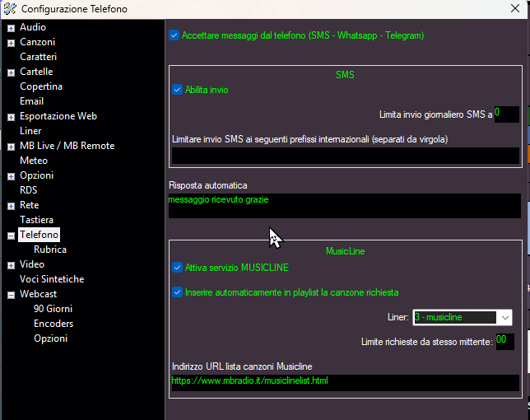Viewport: 530px width, 420px height.
Task: Click the international prefixes SMS field
Action: (344, 156)
